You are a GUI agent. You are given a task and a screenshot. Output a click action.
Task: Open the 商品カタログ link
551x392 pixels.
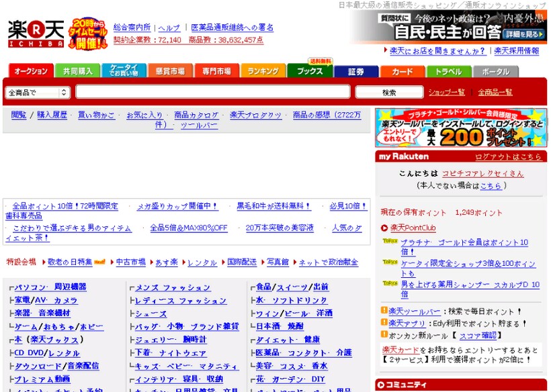tap(196, 115)
